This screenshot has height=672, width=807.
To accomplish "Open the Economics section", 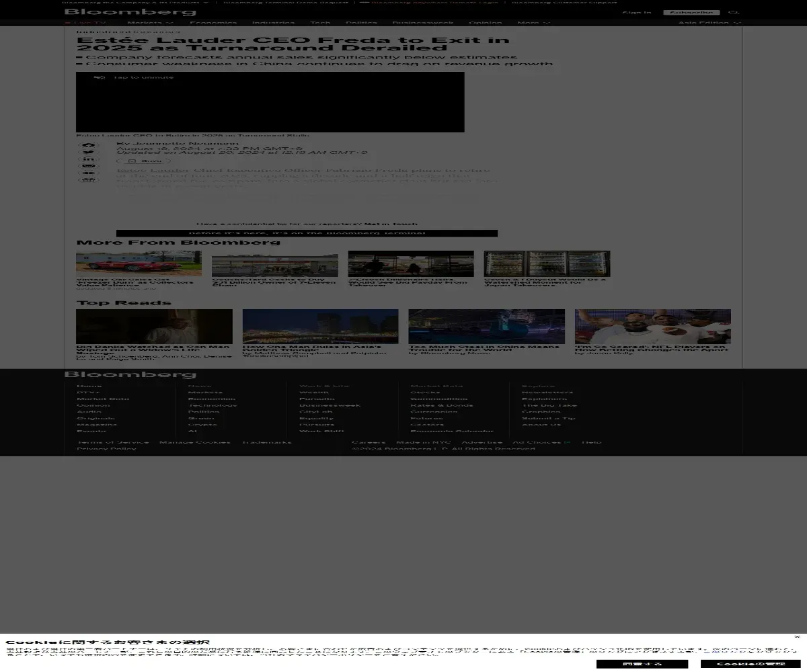I will point(213,23).
